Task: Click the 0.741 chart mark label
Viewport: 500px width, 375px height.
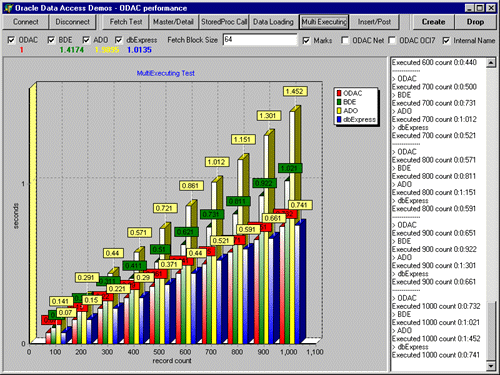Action: click(300, 205)
